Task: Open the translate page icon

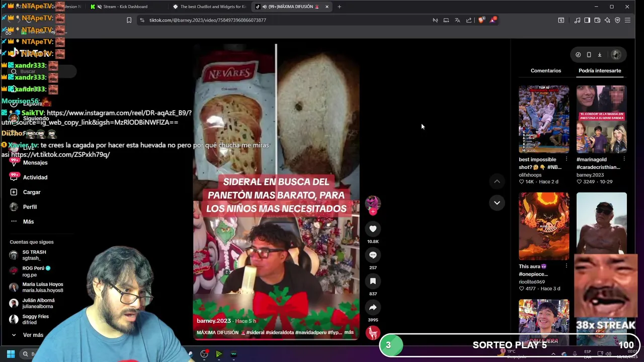Action: (x=457, y=20)
